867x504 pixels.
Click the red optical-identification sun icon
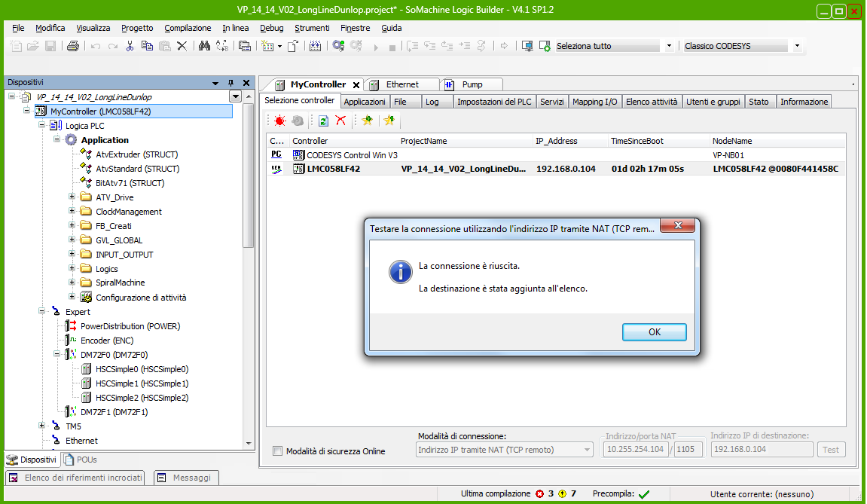pos(279,121)
